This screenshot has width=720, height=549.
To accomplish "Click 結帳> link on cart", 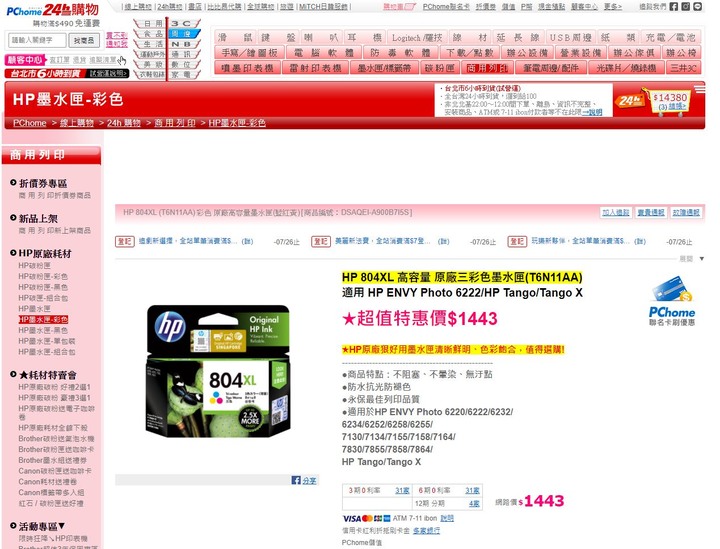I will 677,106.
